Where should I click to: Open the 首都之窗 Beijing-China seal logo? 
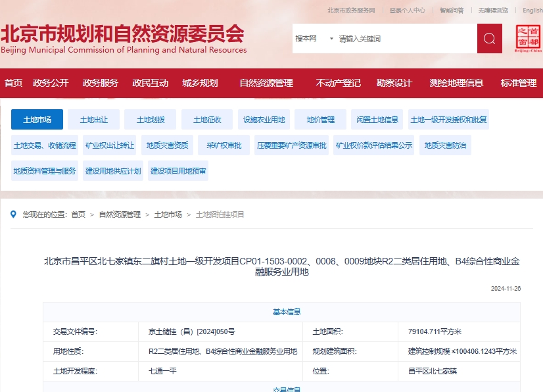click(529, 39)
